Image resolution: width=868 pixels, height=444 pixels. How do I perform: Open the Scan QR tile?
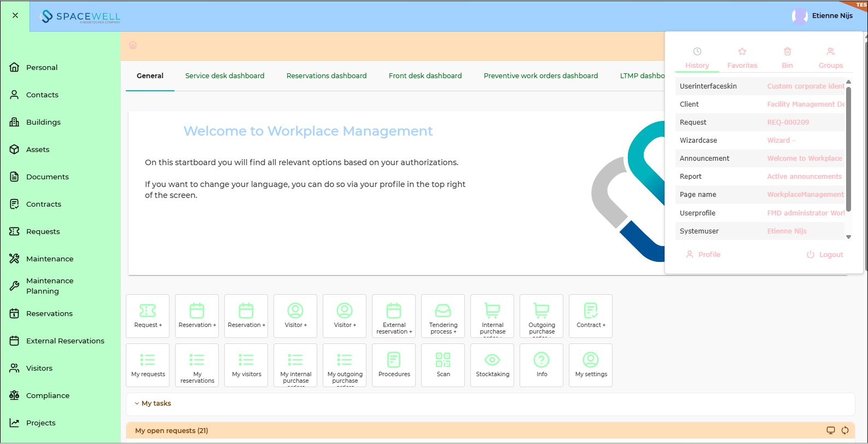tap(443, 365)
